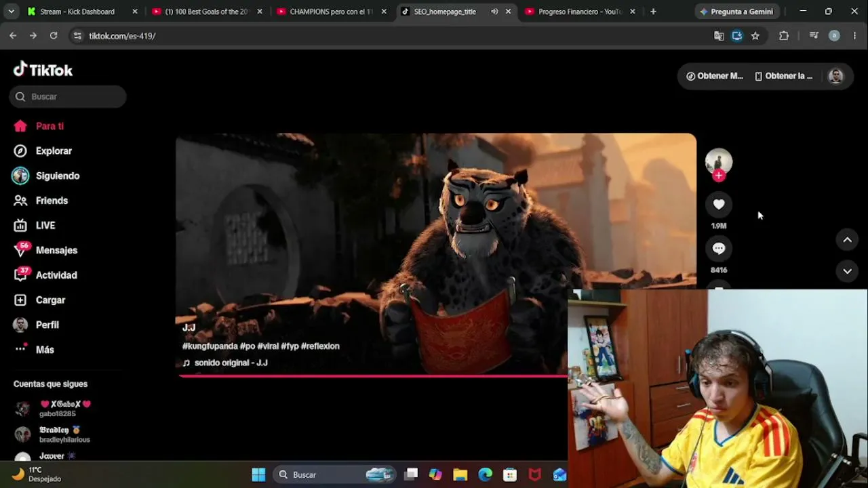Open comments on the video
Screen dimensions: 868x488
[x=719, y=249]
